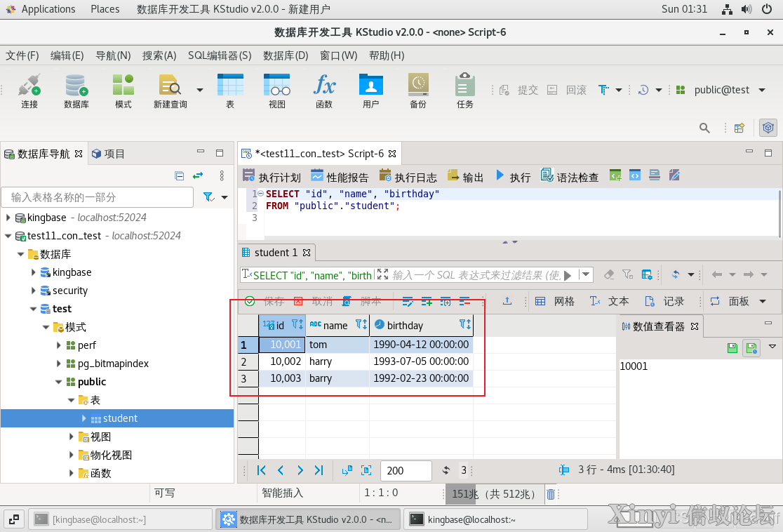
Task: Click the duplicate row icon in results toolbar
Action: pos(446,301)
